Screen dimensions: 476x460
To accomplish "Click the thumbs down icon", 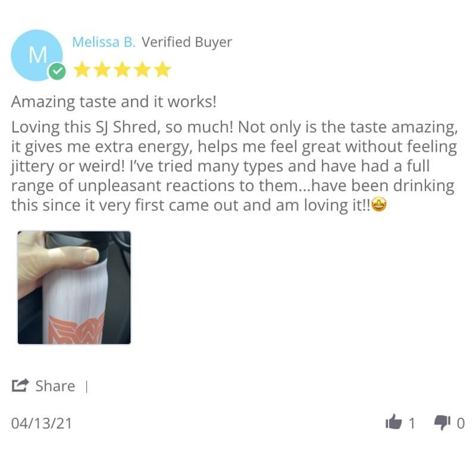I will 442,423.
